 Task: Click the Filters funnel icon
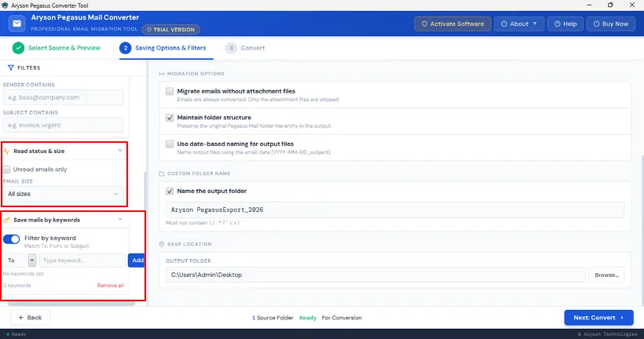11,67
